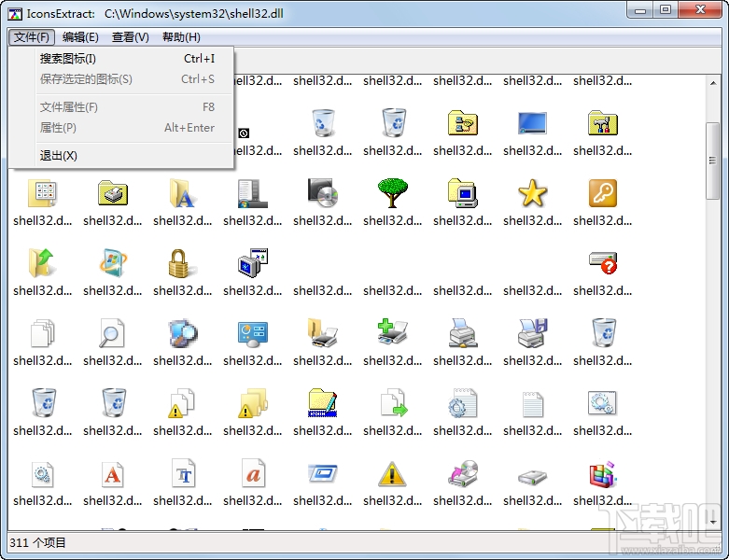Select the yellow documents with warning icon
The height and width of the screenshot is (560, 729).
pos(252,403)
